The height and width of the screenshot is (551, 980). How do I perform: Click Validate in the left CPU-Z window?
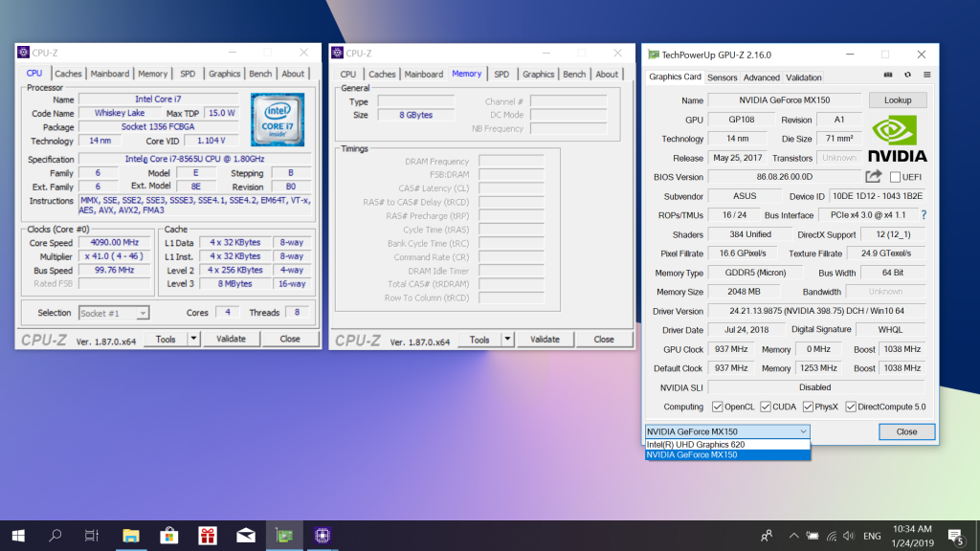tap(231, 339)
